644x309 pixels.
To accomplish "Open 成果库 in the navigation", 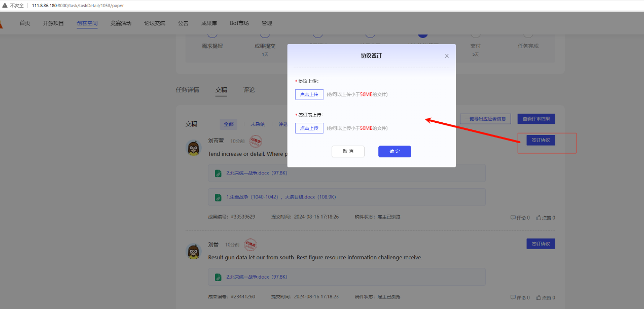I will point(209,23).
